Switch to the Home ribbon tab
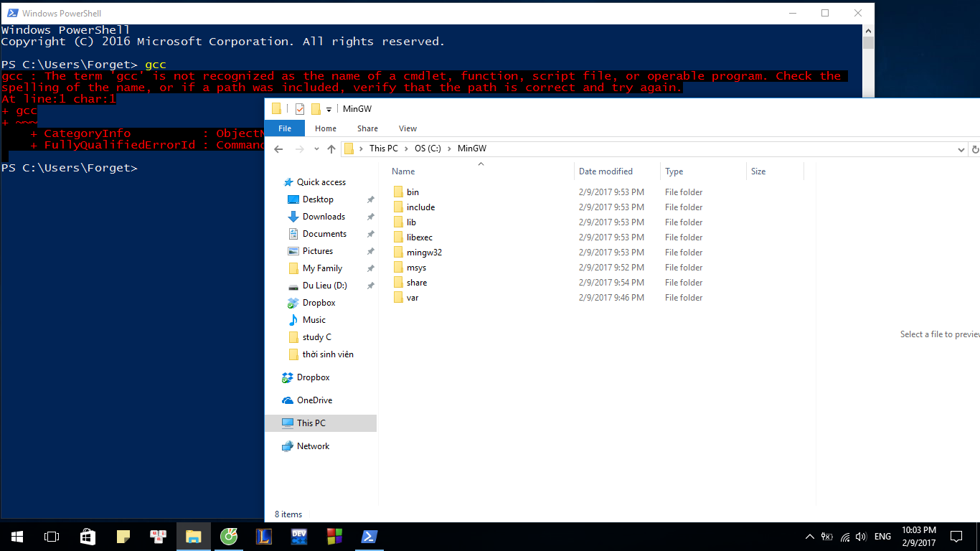This screenshot has height=551, width=980. pyautogui.click(x=326, y=128)
